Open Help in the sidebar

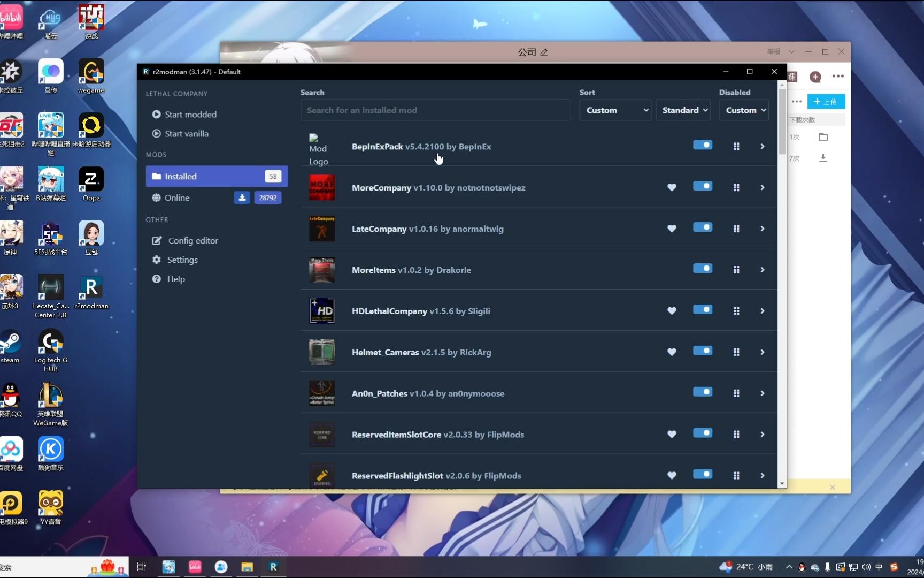[168, 279]
